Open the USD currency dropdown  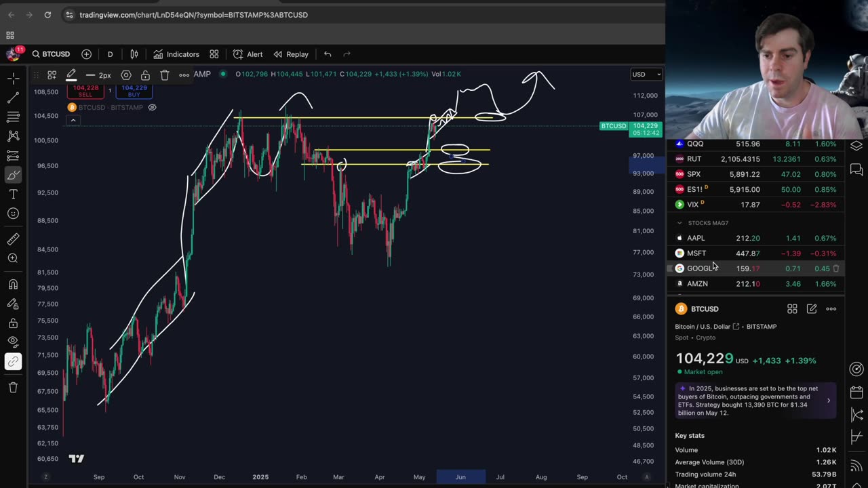(646, 74)
